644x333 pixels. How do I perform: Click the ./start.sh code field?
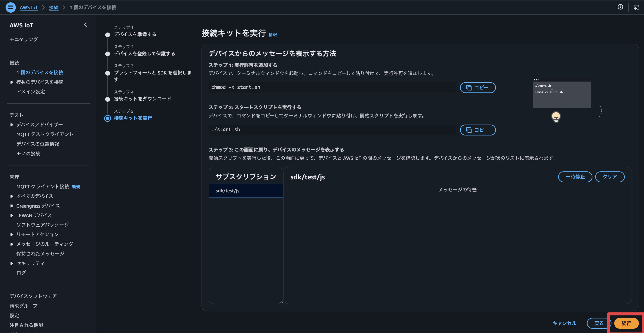coord(332,130)
